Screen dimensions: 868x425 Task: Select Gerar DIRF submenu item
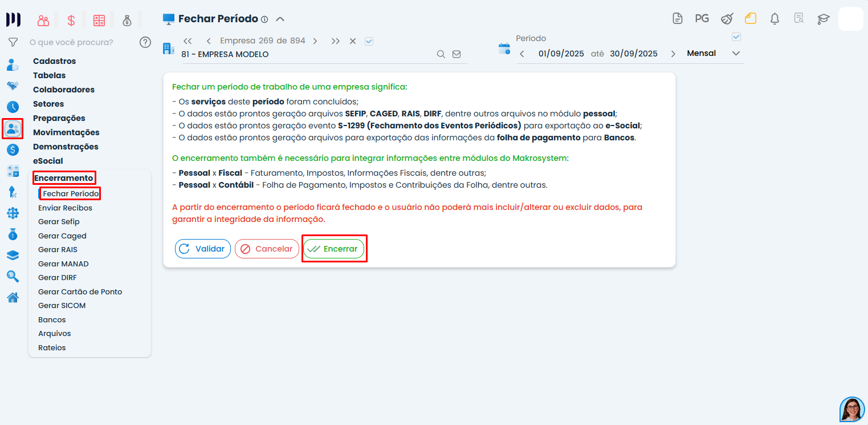57,278
